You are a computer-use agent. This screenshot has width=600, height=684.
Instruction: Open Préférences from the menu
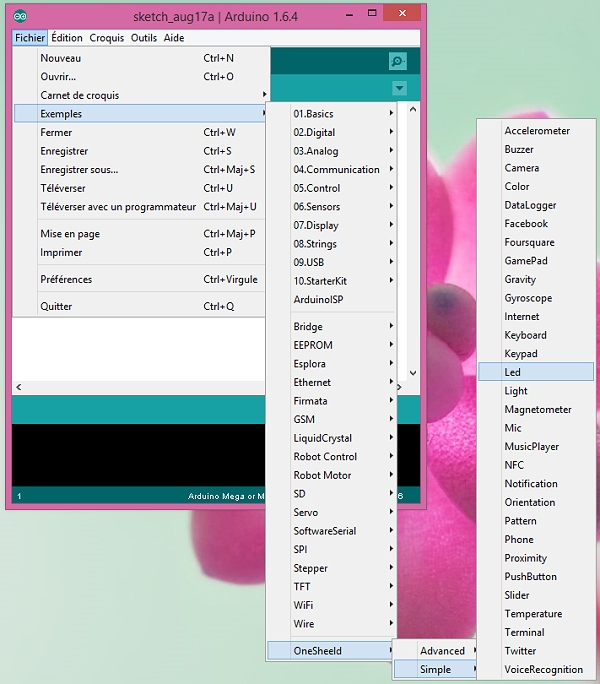(140, 280)
